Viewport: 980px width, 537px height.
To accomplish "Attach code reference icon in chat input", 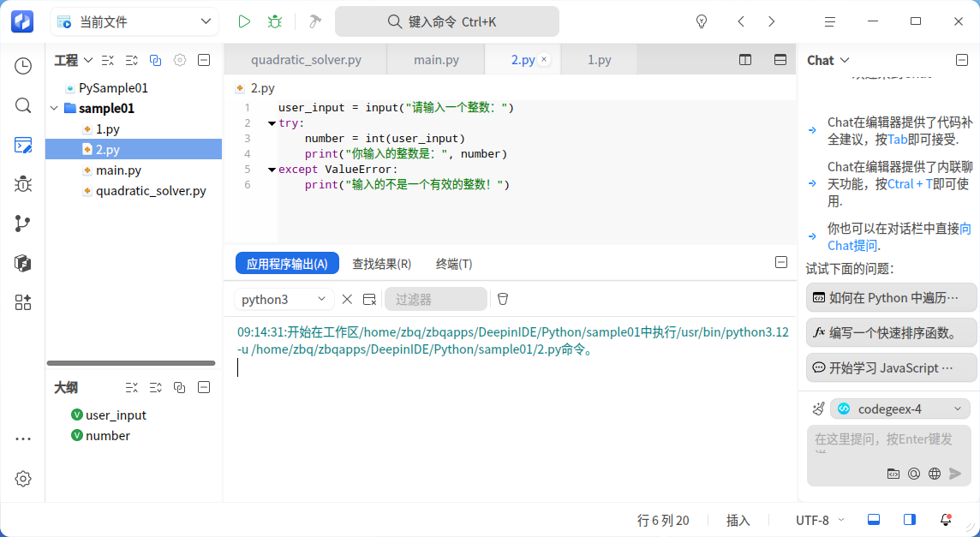I will [893, 474].
